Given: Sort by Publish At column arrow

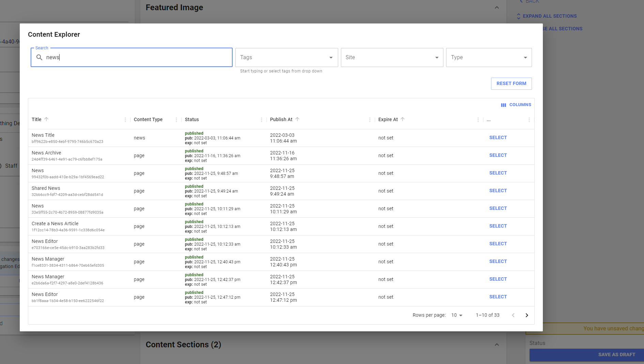Looking at the screenshot, I should (x=298, y=119).
